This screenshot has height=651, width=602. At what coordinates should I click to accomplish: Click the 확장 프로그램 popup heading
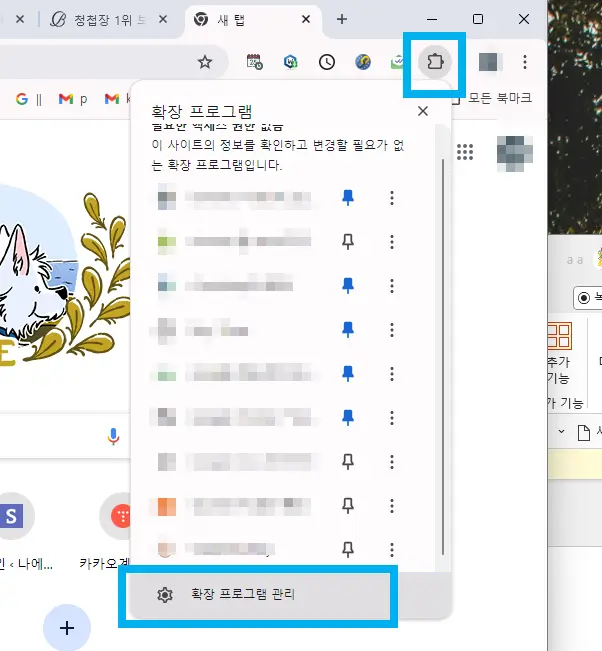click(x=202, y=111)
